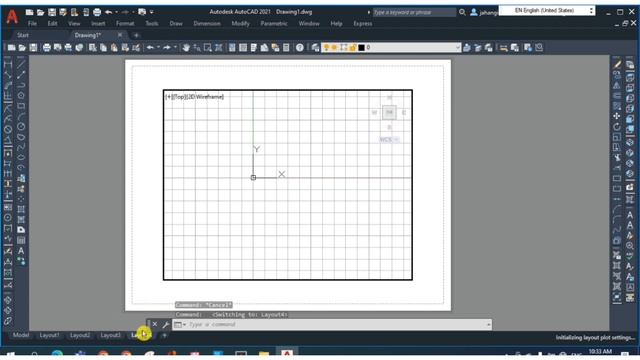Toggle layer 0 on/off light bulb
Screen dimensions: 640x360
[x=326, y=48]
